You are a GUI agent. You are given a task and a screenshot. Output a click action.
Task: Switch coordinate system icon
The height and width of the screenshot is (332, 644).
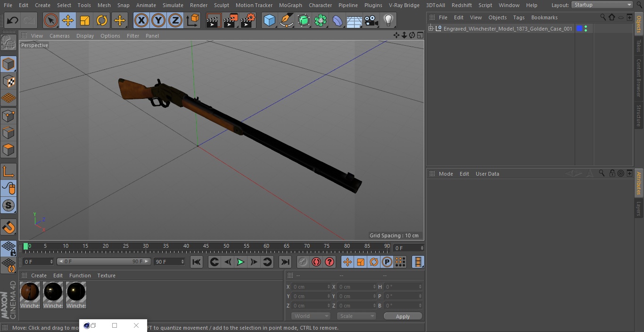coord(193,20)
